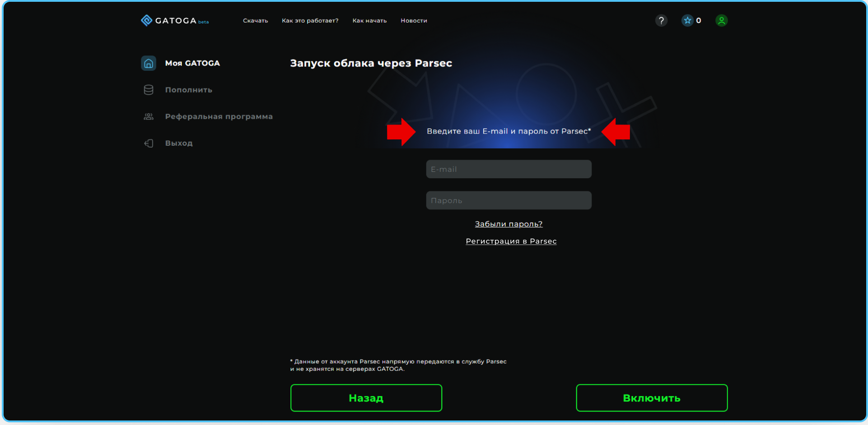Click the Parsec data privacy footnote
The width and height of the screenshot is (868, 425).
click(398, 365)
